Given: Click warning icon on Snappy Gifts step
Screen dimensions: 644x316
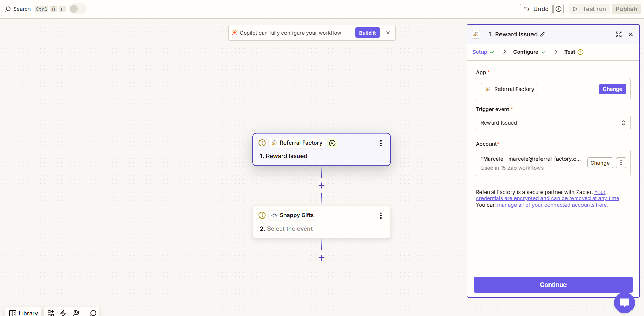Looking at the screenshot, I should click(262, 215).
